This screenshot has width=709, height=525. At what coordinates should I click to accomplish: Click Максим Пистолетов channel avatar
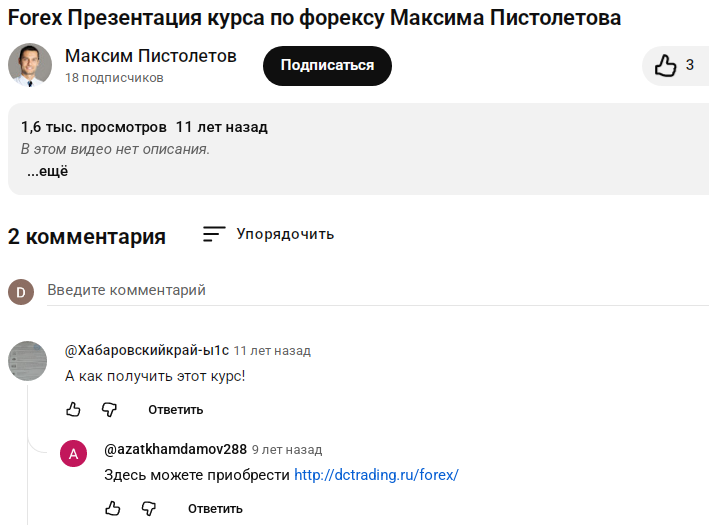click(30, 65)
